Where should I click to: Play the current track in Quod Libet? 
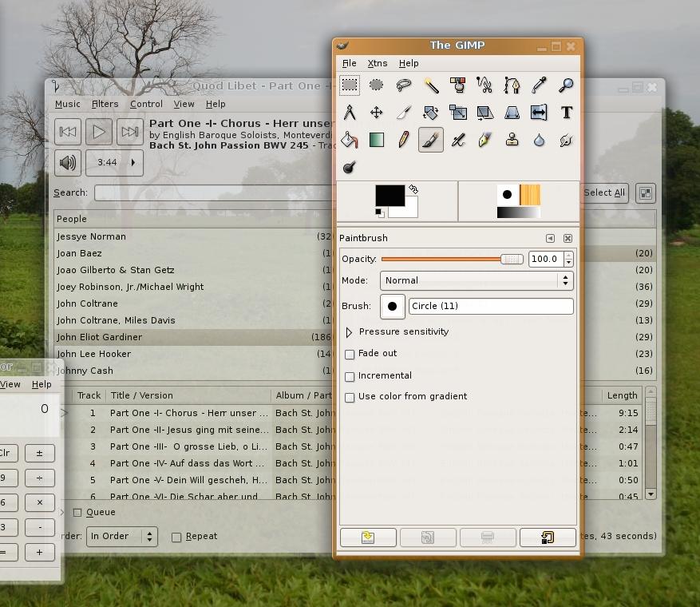pyautogui.click(x=99, y=132)
